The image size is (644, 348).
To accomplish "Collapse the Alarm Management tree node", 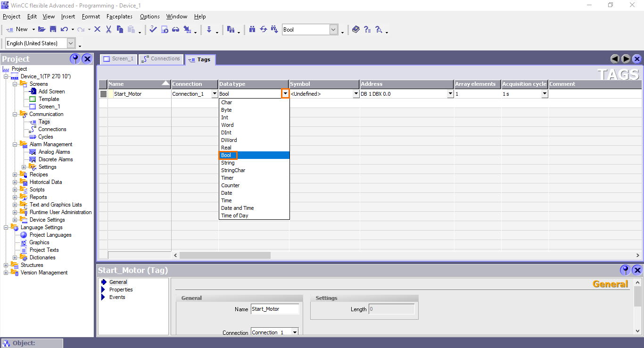I will 15,144.
